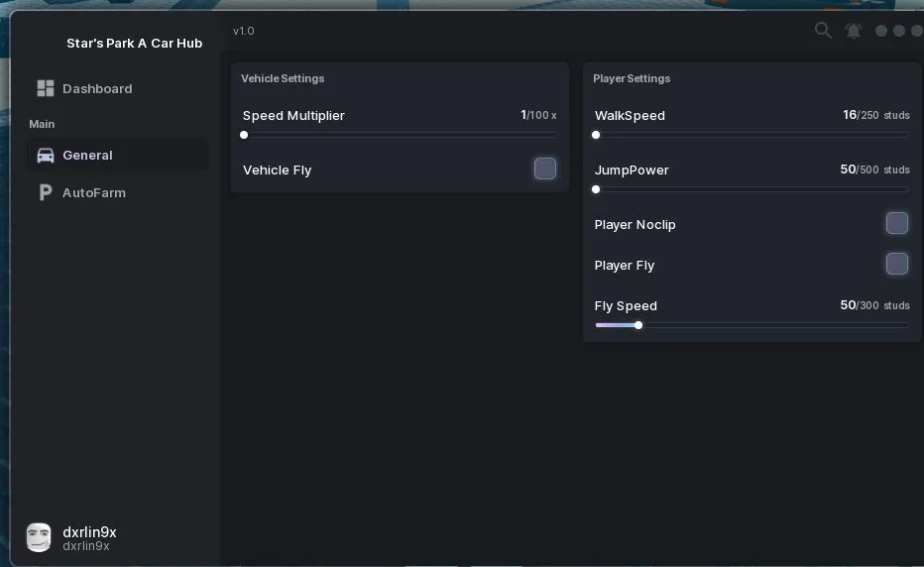Open the notifications bell icon
The height and width of the screenshot is (567, 924).
click(854, 31)
